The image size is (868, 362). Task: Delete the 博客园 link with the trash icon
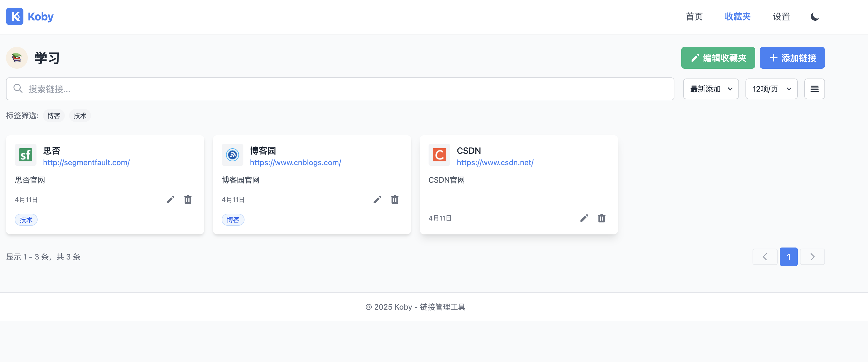tap(395, 200)
